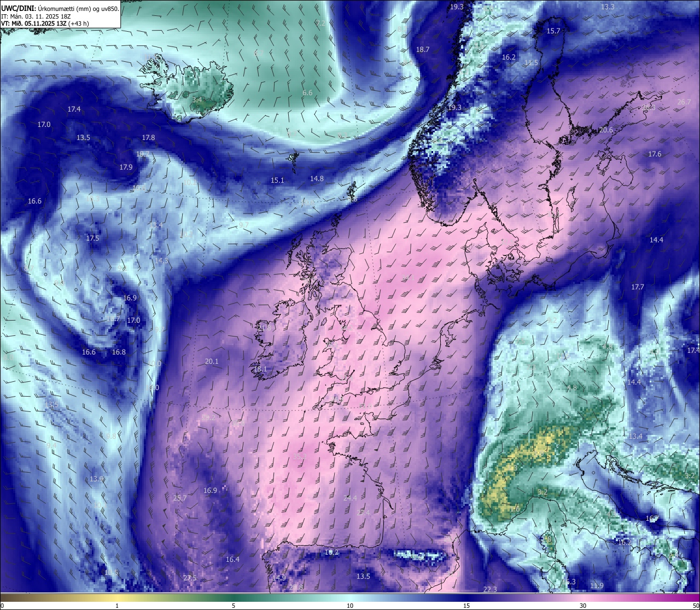Click the 17.7 value label
This screenshot has height=610, width=700.
point(638,287)
